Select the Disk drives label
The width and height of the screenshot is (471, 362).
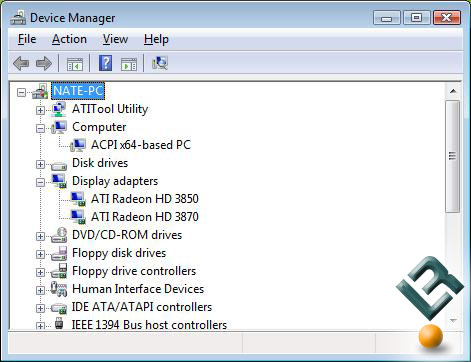click(x=100, y=163)
